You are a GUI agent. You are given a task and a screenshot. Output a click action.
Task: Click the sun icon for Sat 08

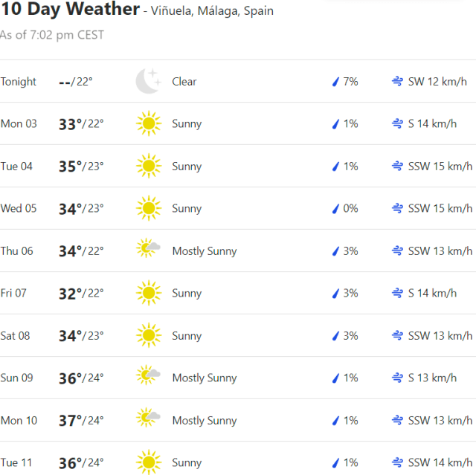pyautogui.click(x=148, y=335)
